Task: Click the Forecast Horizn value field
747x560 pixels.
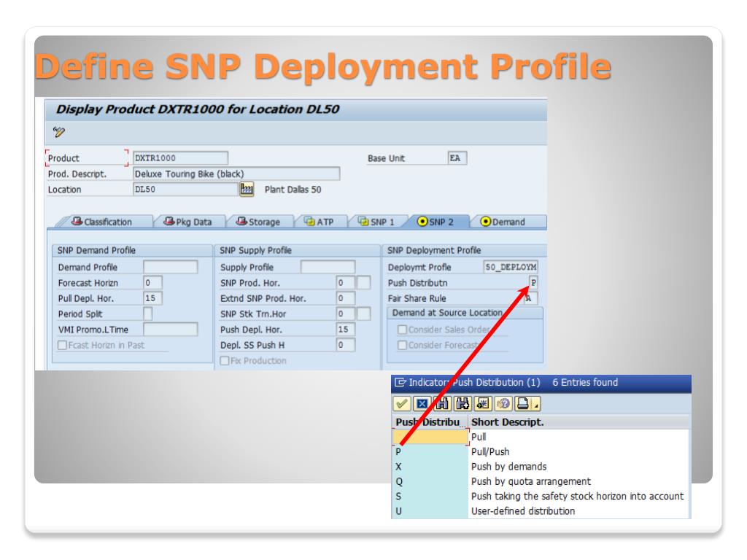Action: (x=152, y=283)
